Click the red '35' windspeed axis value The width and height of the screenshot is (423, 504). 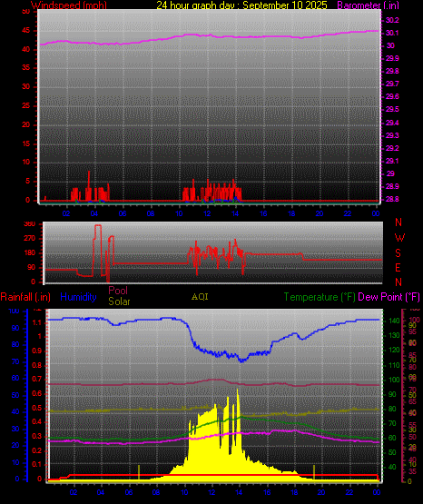pos(26,68)
